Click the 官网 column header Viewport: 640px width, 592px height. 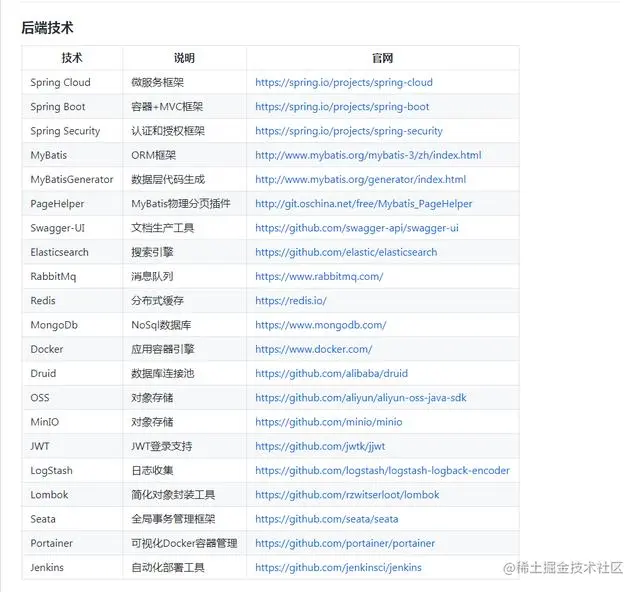382,58
